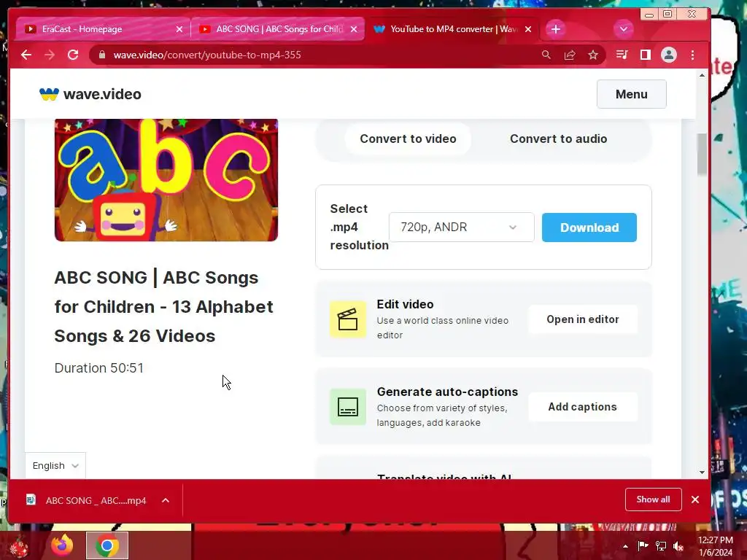
Task: Show hidden system tray icons
Action: pyautogui.click(x=625, y=546)
